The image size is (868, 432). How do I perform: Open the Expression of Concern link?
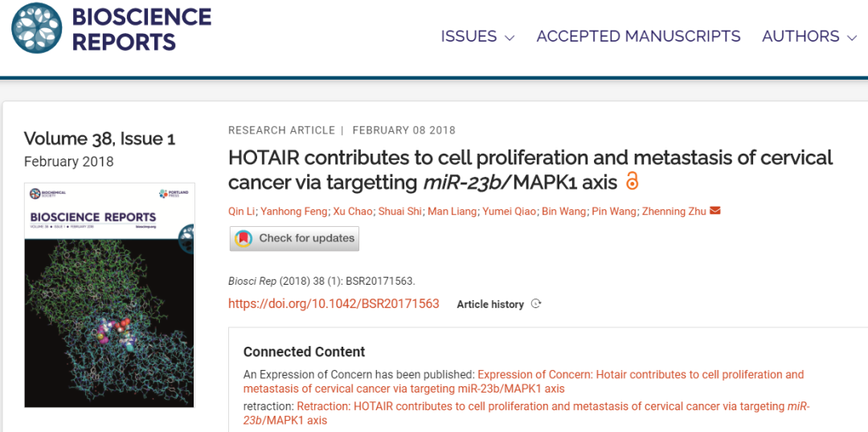click(x=524, y=381)
